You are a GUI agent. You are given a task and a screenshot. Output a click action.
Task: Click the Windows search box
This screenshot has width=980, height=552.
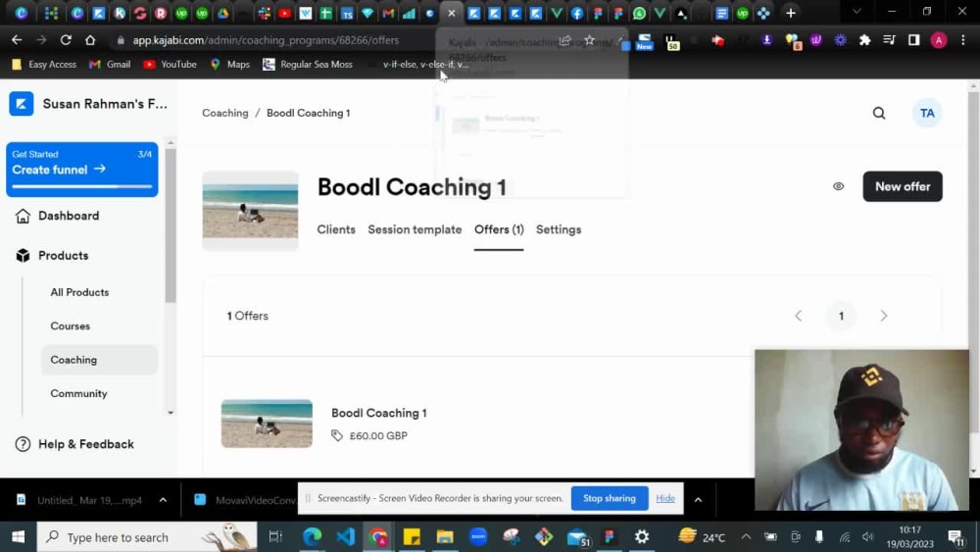147,537
